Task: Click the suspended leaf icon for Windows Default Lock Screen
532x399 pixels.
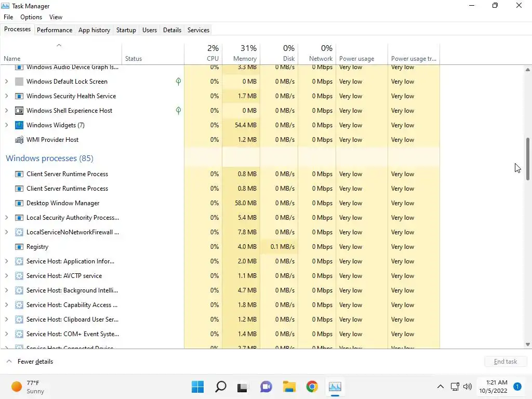Action: tap(179, 82)
